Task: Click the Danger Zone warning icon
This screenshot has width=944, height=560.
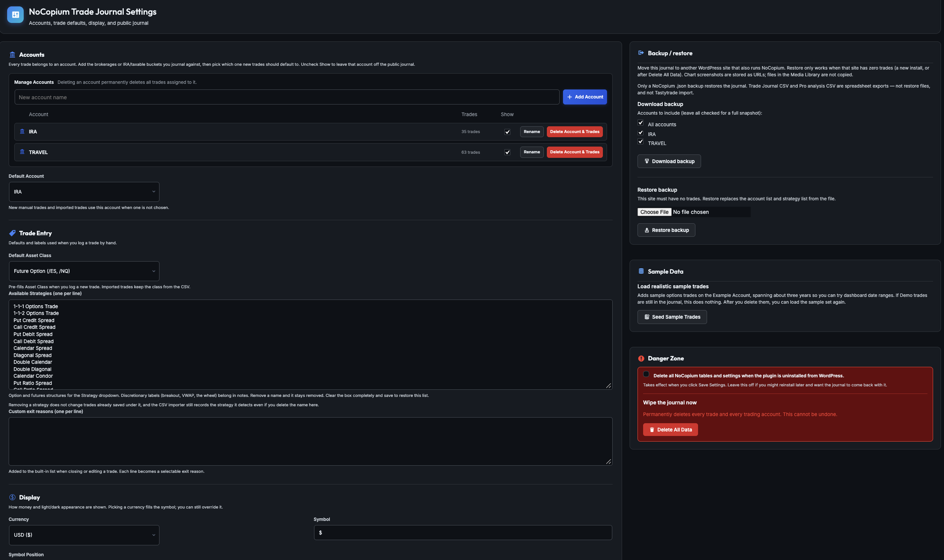Action: [641, 358]
